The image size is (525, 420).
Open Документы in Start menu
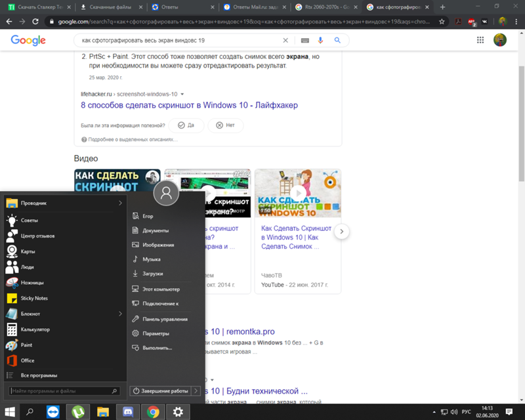(156, 230)
